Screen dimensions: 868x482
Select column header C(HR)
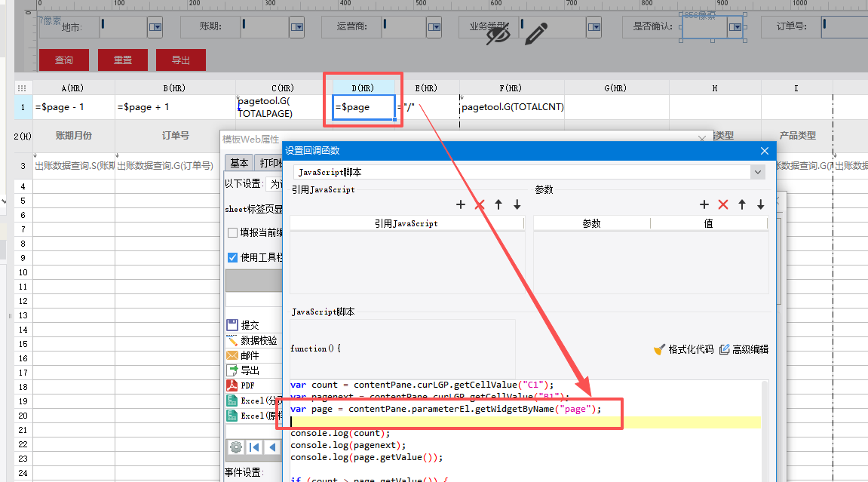coord(282,88)
